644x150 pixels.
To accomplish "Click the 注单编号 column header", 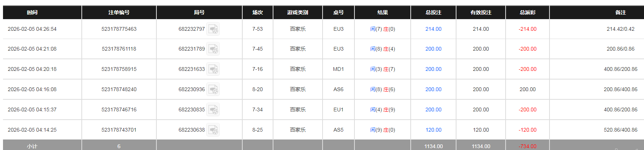I will (x=119, y=12).
